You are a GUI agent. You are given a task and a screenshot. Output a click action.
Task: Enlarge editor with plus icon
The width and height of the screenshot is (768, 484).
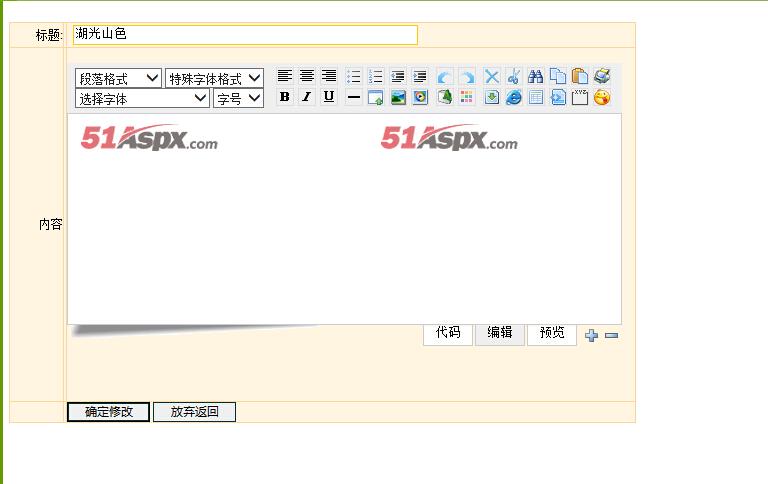pyautogui.click(x=592, y=335)
